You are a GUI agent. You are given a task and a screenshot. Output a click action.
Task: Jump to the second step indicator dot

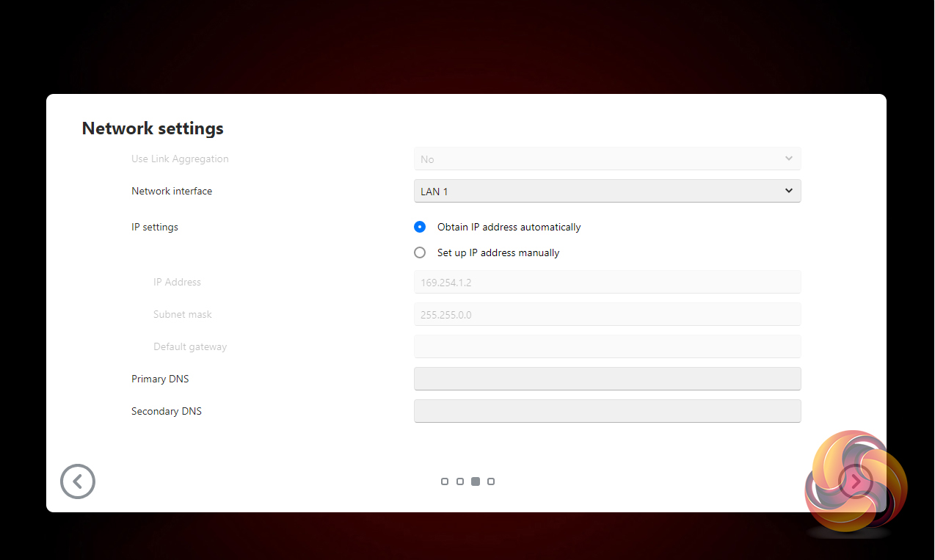[x=460, y=481]
